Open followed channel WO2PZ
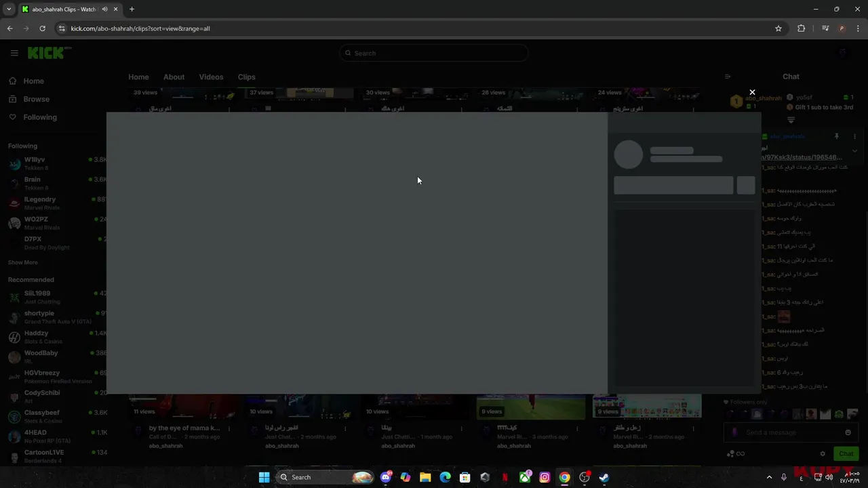This screenshot has width=868, height=488. 57,223
